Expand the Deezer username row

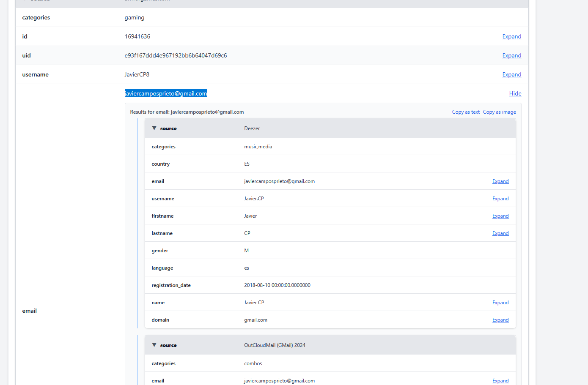[500, 199]
